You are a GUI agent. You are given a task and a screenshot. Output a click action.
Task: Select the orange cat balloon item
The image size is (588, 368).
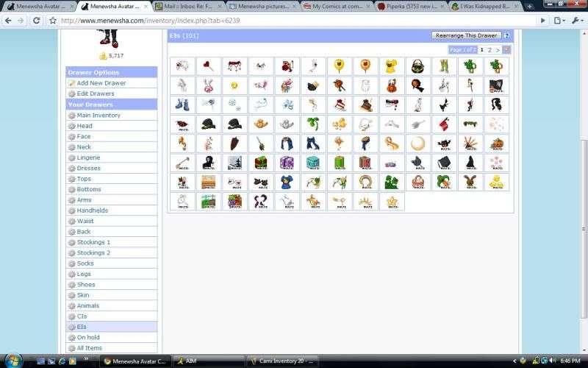pyautogui.click(x=365, y=66)
